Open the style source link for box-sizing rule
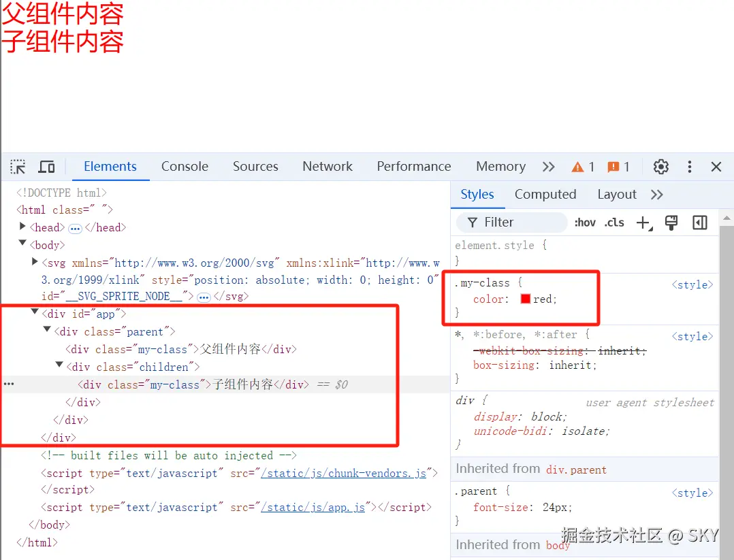 692,336
